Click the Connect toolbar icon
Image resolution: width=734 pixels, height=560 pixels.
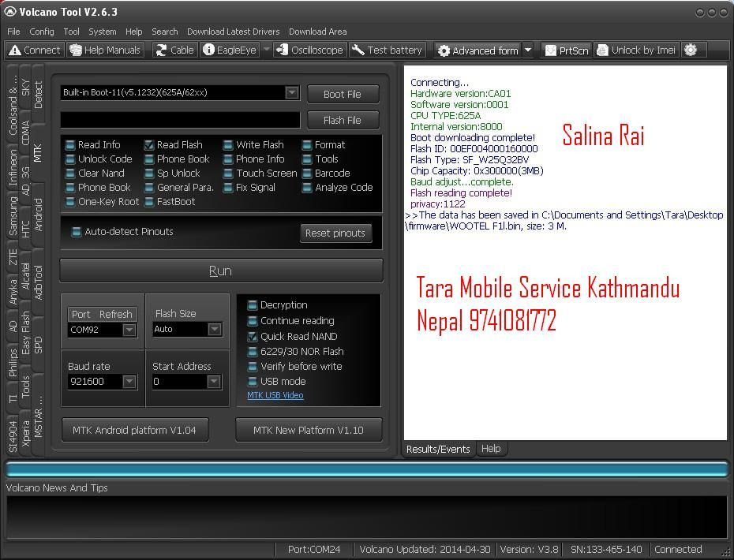(35, 50)
